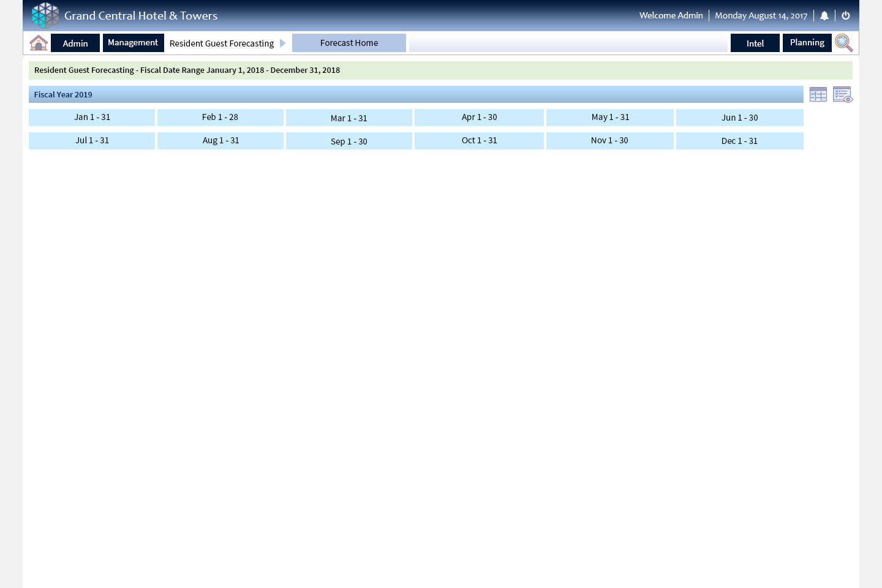The width and height of the screenshot is (882, 588).
Task: Choose the Jun 1 - 30 period
Action: point(739,118)
